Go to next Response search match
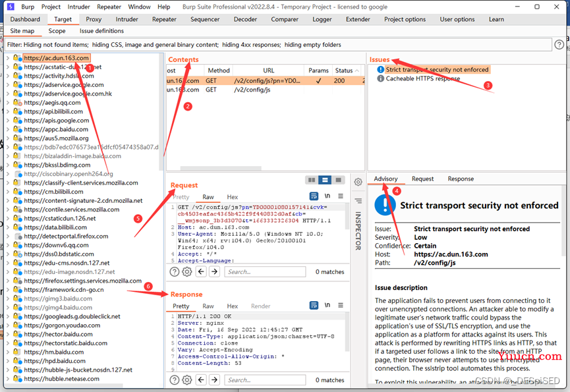The image size is (570, 392). point(214,380)
